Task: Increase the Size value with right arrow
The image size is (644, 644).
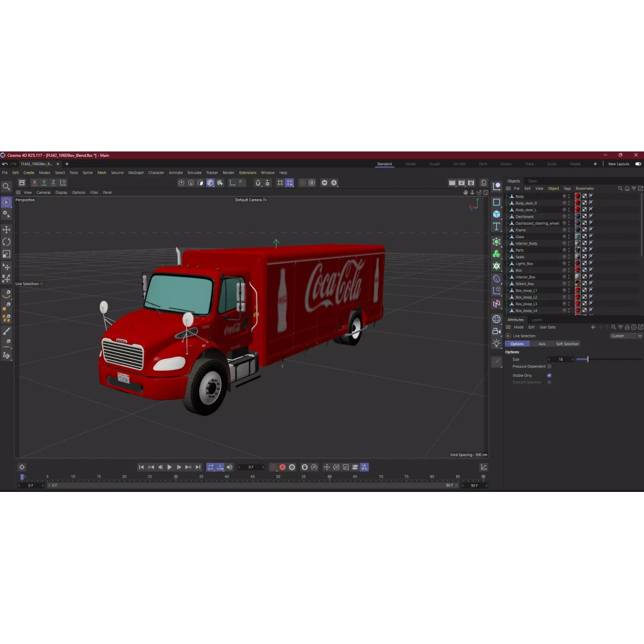Action: tap(572, 360)
